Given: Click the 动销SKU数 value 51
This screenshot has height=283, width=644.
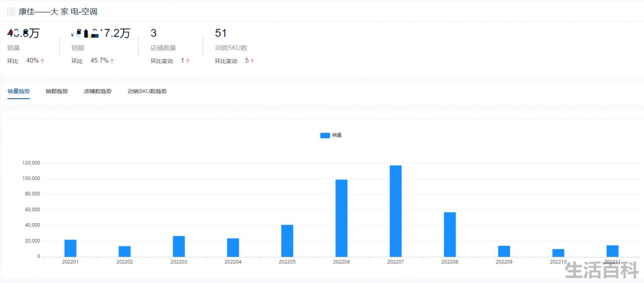Looking at the screenshot, I should click(x=221, y=33).
